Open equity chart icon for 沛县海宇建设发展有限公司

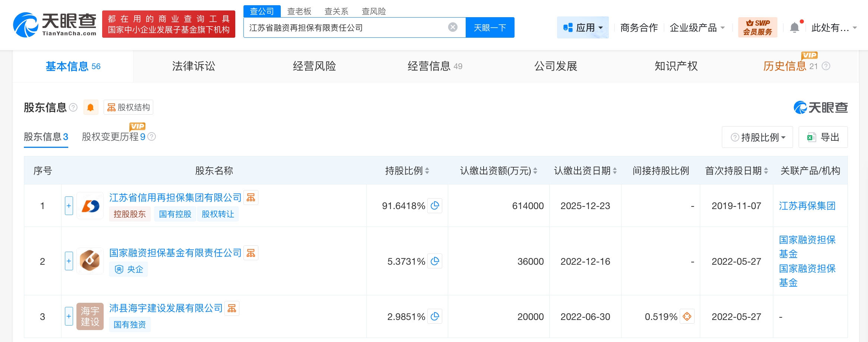pyautogui.click(x=232, y=308)
